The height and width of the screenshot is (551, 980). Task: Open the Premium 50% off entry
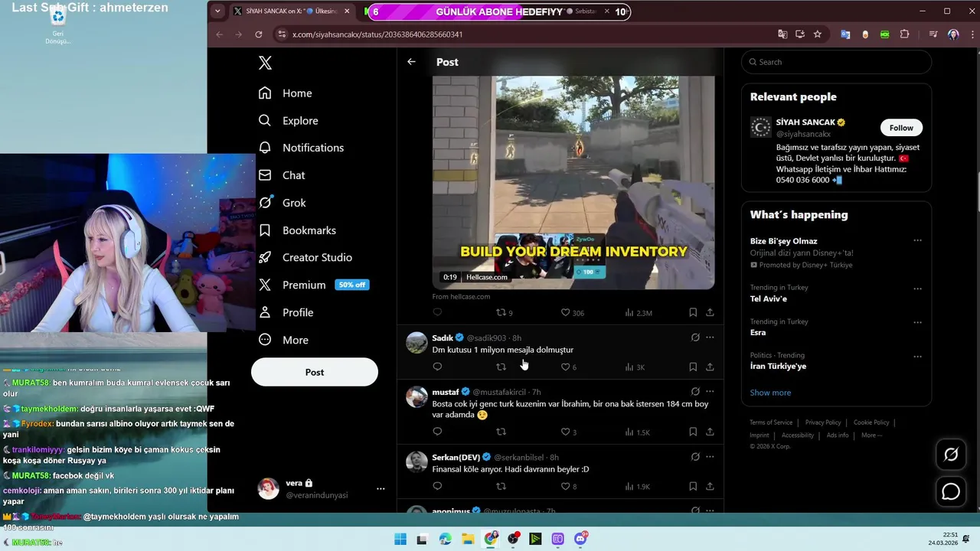(x=313, y=285)
